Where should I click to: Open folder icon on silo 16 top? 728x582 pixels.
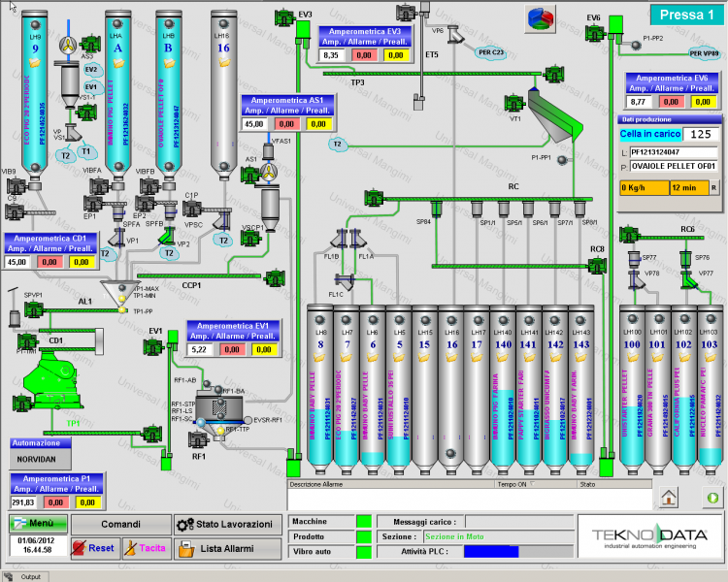(x=224, y=62)
